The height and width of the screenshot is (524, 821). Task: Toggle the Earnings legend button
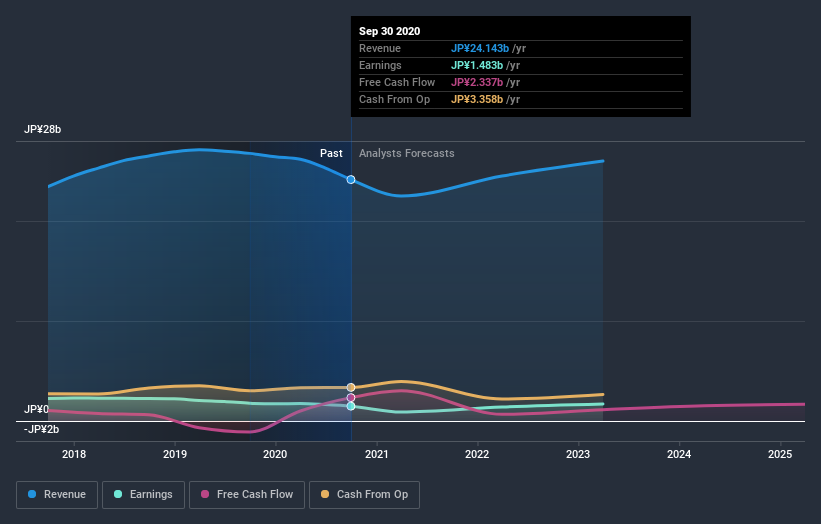coord(143,495)
